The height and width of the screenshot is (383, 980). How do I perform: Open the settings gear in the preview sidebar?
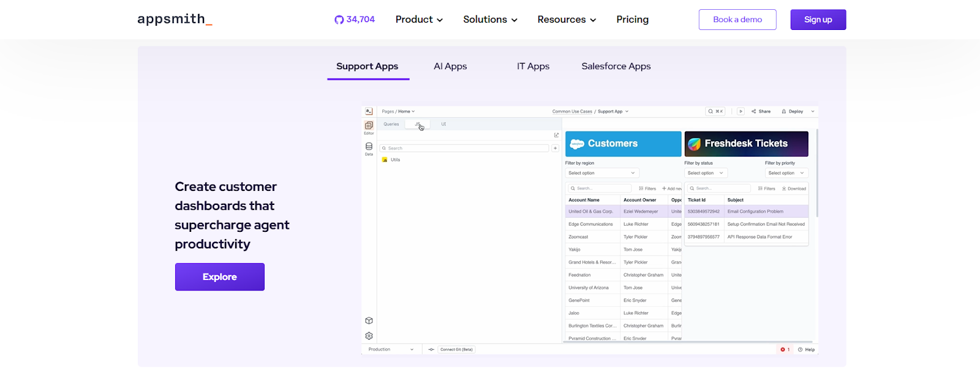coord(369,336)
